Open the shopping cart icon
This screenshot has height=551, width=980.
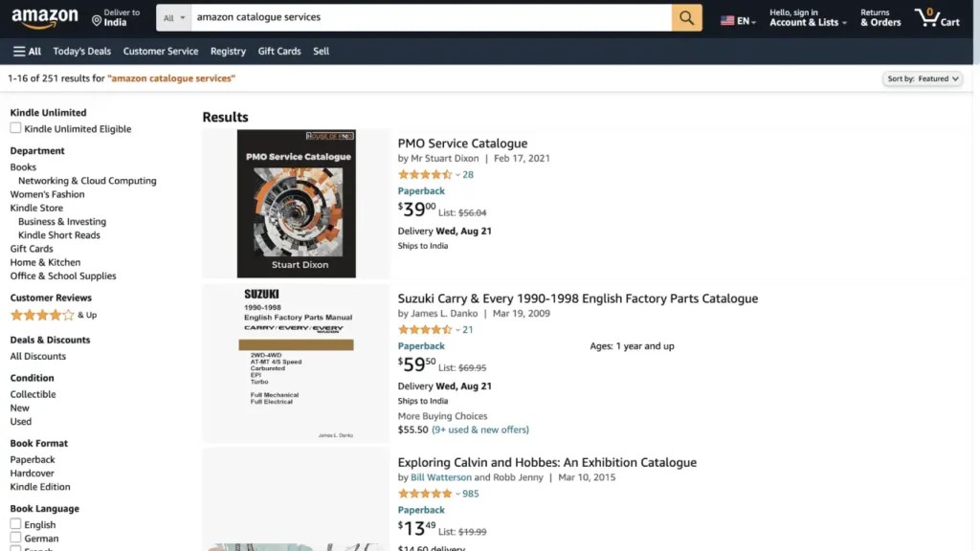pos(936,17)
